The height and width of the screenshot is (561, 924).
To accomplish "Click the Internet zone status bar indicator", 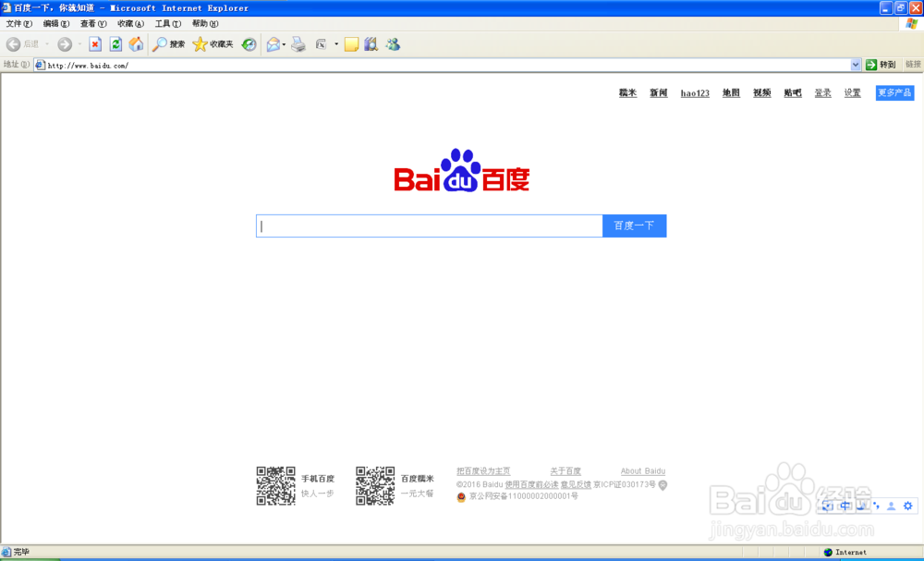I will 845,552.
